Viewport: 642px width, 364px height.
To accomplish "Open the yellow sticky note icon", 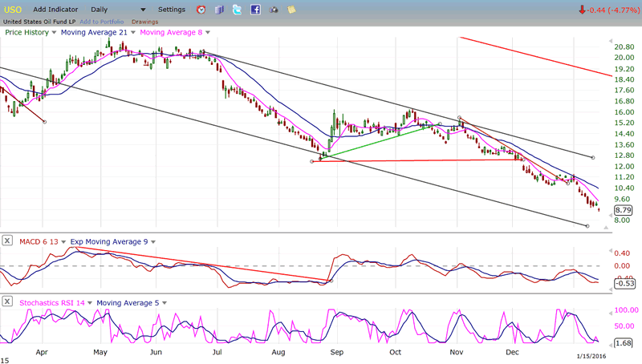I will (x=291, y=10).
